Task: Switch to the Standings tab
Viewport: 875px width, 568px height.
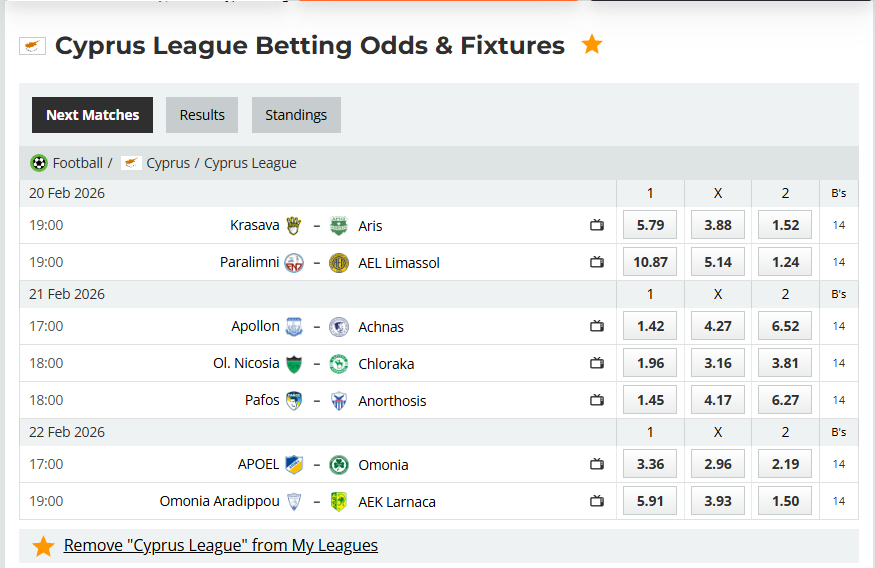Action: coord(296,115)
